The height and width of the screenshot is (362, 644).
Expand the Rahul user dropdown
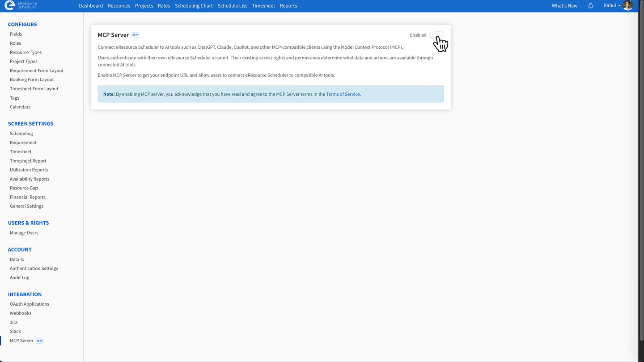click(612, 5)
